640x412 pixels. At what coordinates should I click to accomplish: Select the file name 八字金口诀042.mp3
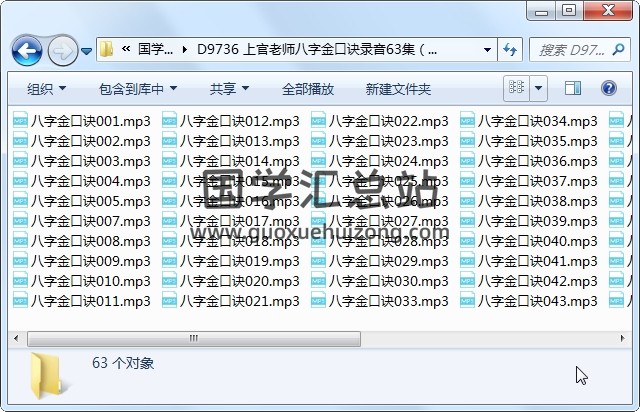538,281
